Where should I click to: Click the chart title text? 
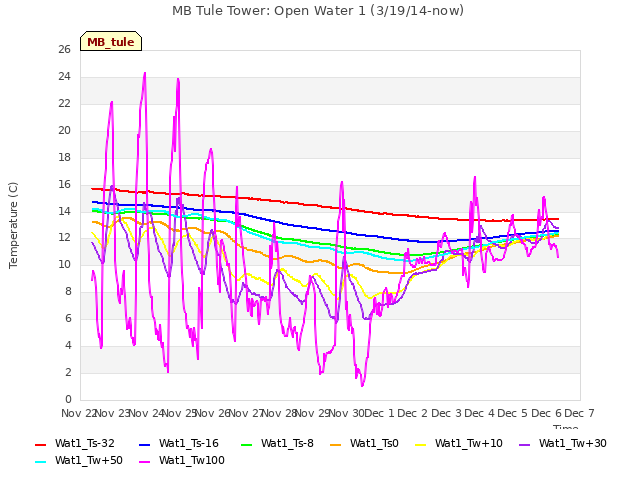pyautogui.click(x=318, y=11)
